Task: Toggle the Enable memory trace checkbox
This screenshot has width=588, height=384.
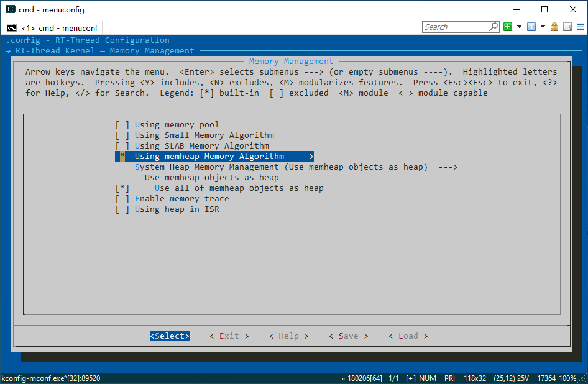Action: pyautogui.click(x=122, y=198)
